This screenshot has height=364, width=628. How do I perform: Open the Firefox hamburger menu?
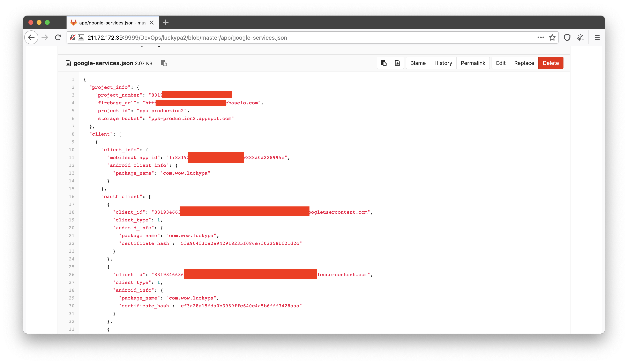[x=597, y=38]
